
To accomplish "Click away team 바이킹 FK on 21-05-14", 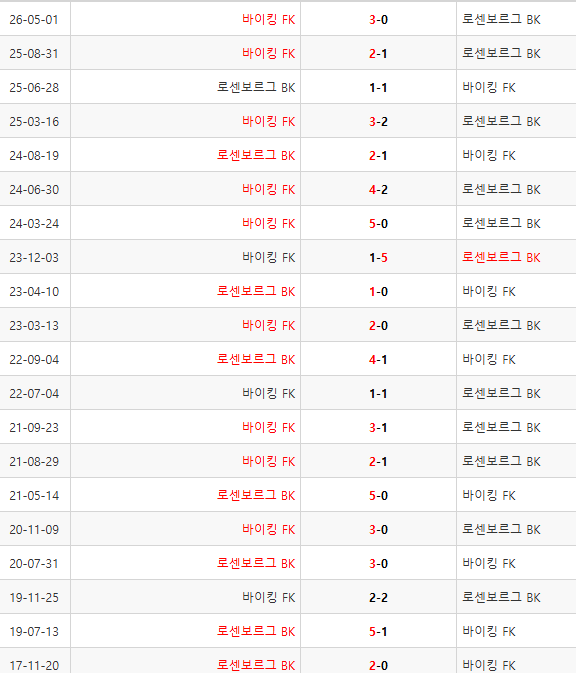I will (x=489, y=495).
